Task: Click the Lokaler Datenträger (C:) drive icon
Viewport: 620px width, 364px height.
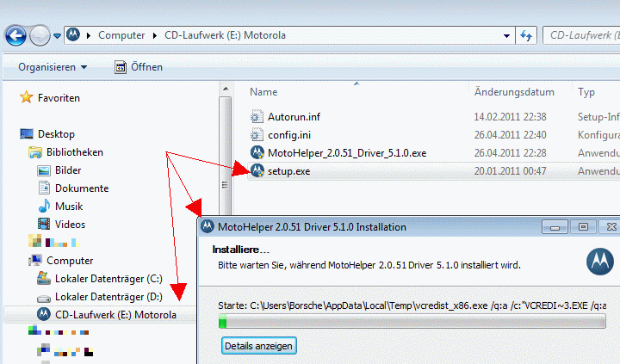Action: 44,278
